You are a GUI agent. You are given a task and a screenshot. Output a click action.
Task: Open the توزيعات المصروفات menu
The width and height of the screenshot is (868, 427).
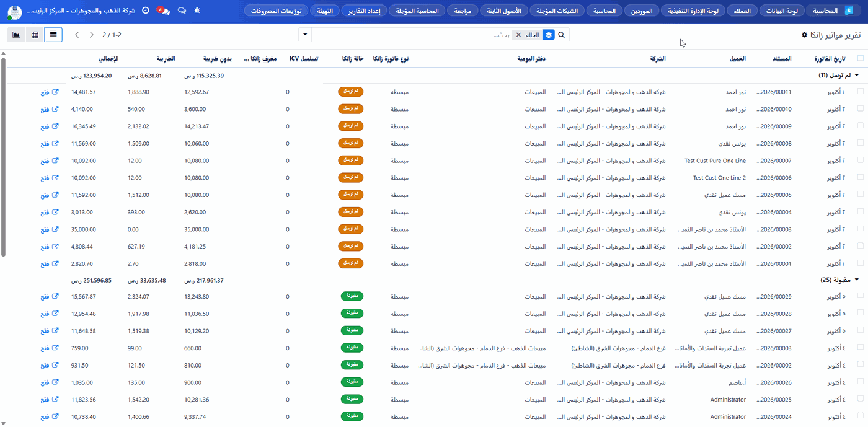278,11
